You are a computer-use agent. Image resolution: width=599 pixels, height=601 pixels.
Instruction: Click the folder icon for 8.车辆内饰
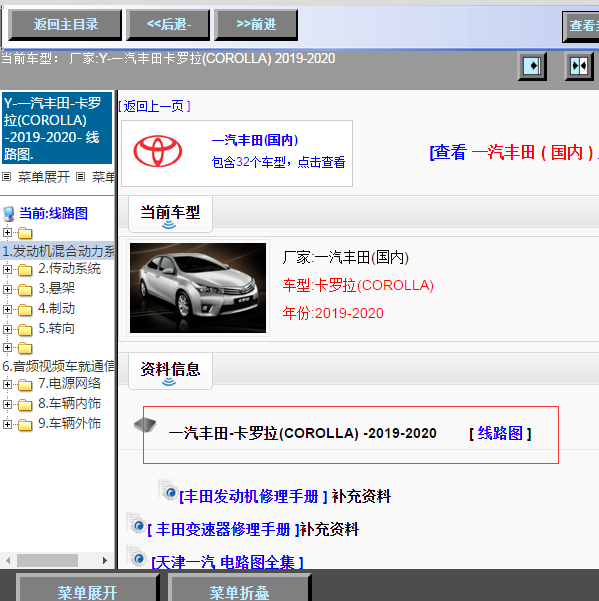pos(25,404)
